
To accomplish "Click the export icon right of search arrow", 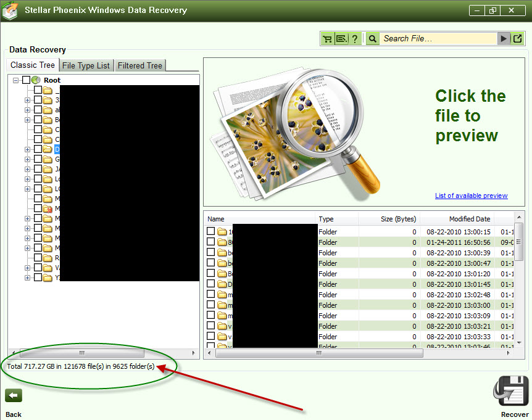I will tap(517, 39).
